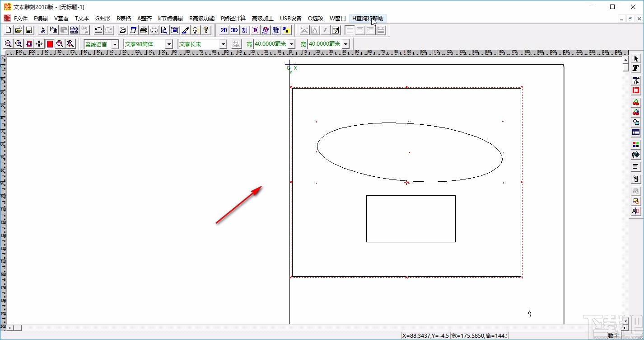Screen dimensions: 644x340
Task: Open the W窗口 menu
Action: pyautogui.click(x=338, y=19)
